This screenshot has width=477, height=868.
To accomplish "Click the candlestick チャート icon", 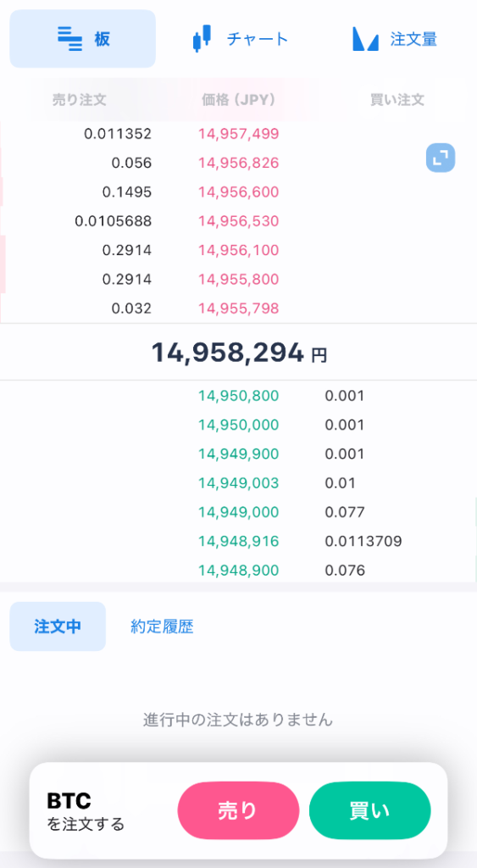I will coord(202,39).
